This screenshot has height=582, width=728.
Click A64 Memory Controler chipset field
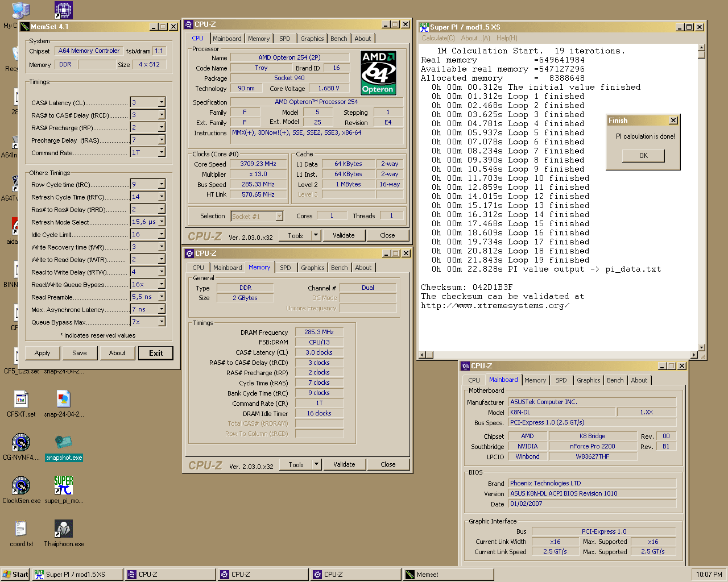click(x=89, y=51)
